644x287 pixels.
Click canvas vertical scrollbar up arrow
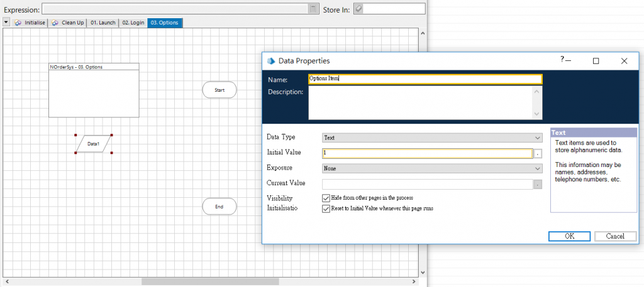[423, 34]
